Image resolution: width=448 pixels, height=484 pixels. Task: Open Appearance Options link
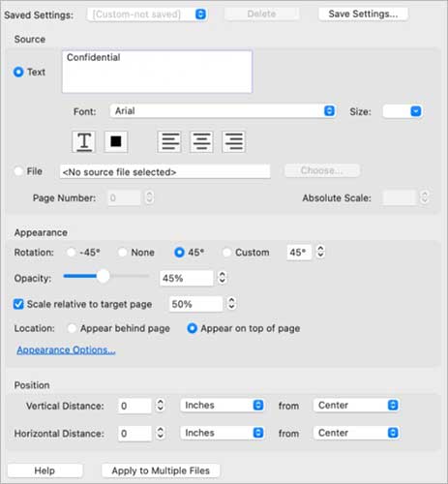[66, 350]
